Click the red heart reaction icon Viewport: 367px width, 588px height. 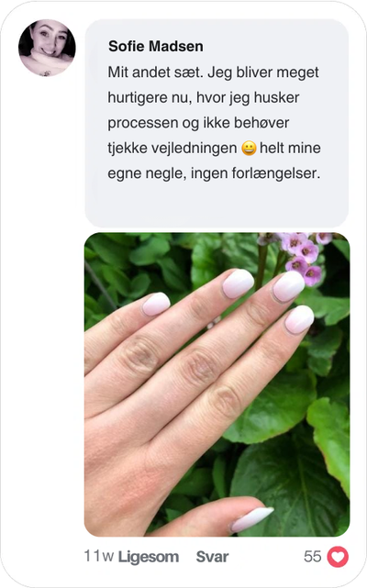[x=338, y=557]
